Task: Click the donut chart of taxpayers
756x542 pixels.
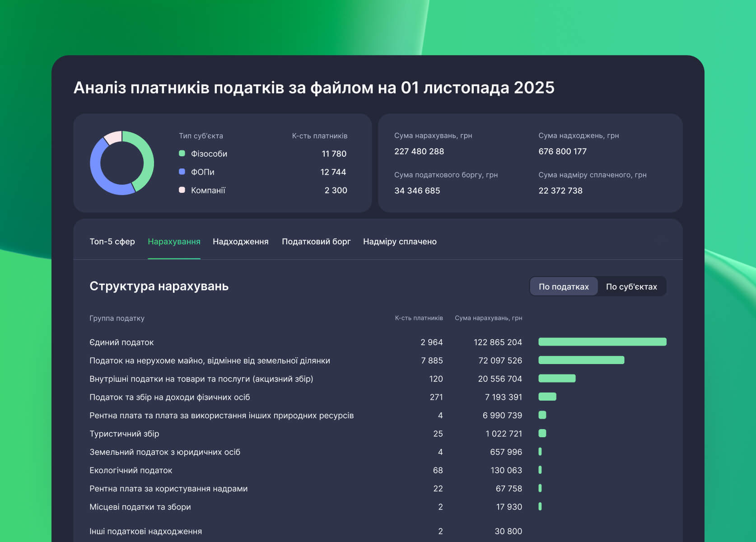Action: click(x=122, y=163)
